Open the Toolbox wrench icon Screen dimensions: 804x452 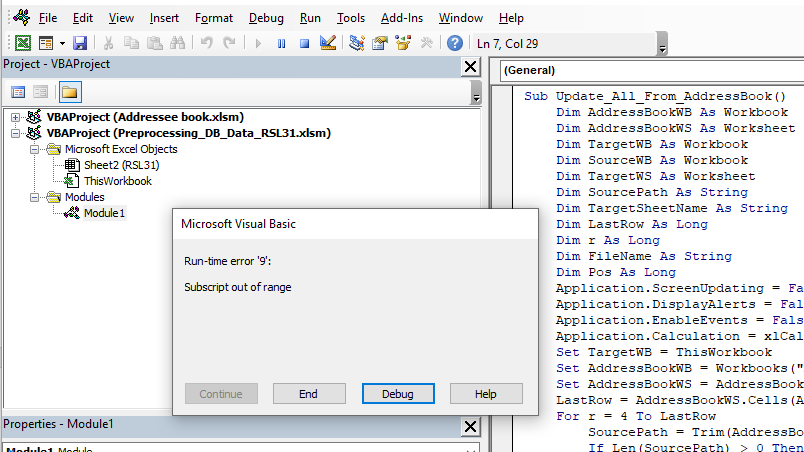[426, 43]
